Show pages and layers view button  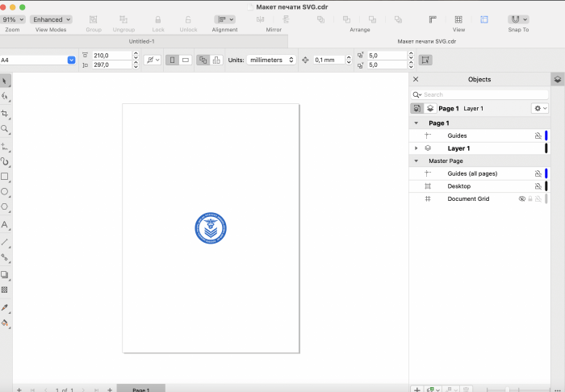[417, 108]
